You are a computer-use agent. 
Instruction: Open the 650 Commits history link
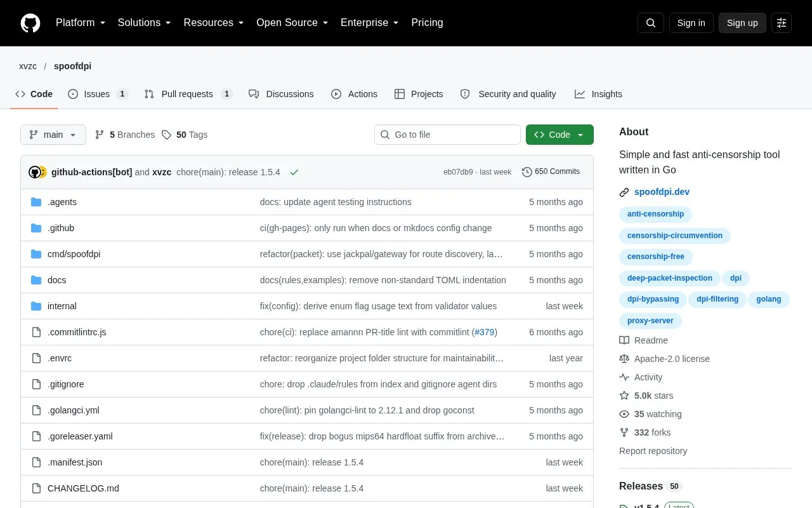551,172
